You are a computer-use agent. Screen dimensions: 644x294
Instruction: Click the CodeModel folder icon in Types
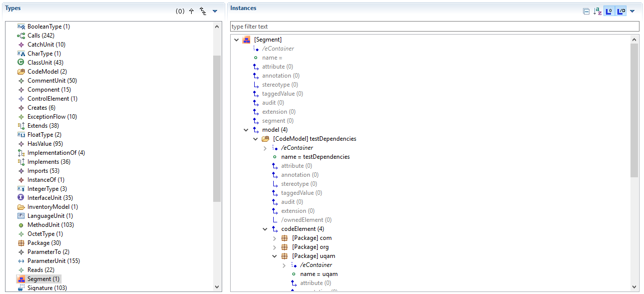pos(21,72)
